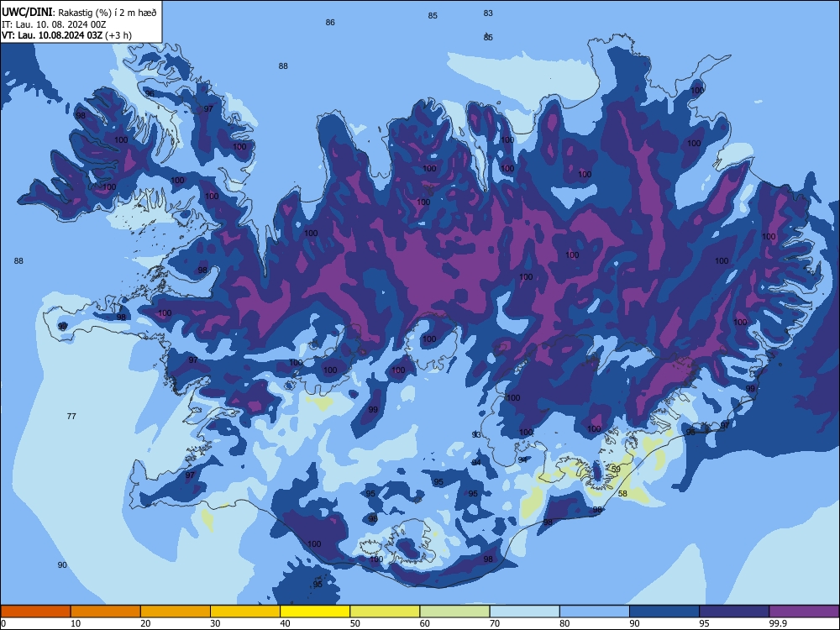This screenshot has height=630, width=840.
Task: Pick the amber 20–30 legend swatch
Action: pyautogui.click(x=176, y=612)
